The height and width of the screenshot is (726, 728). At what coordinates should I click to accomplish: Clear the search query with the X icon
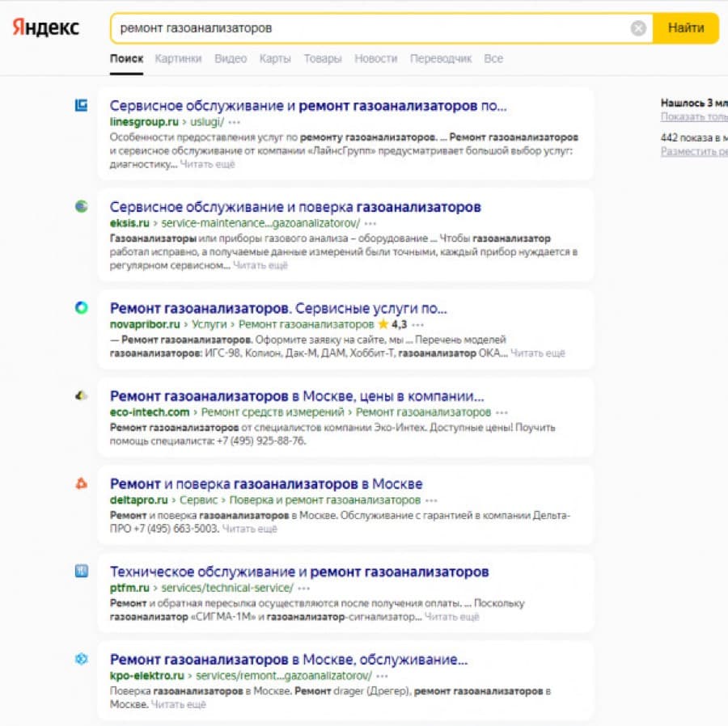click(638, 28)
